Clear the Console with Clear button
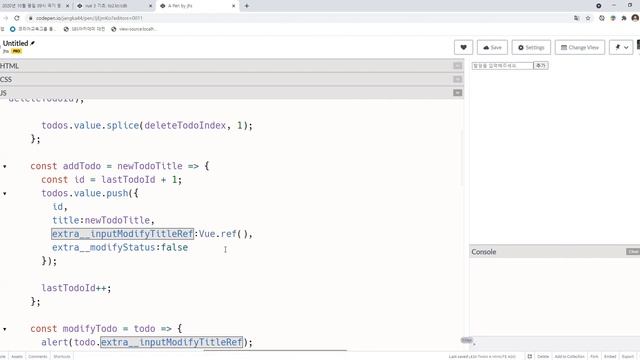 pyautogui.click(x=633, y=252)
